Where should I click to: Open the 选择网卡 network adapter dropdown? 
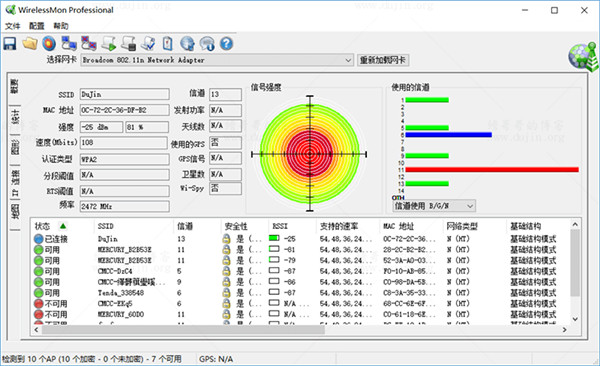(x=216, y=60)
